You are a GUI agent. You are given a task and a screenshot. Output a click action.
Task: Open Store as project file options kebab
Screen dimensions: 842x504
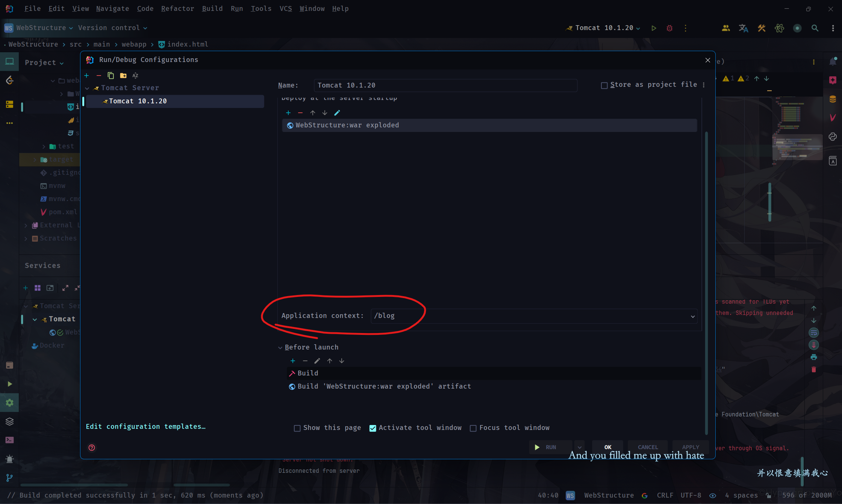click(x=704, y=85)
